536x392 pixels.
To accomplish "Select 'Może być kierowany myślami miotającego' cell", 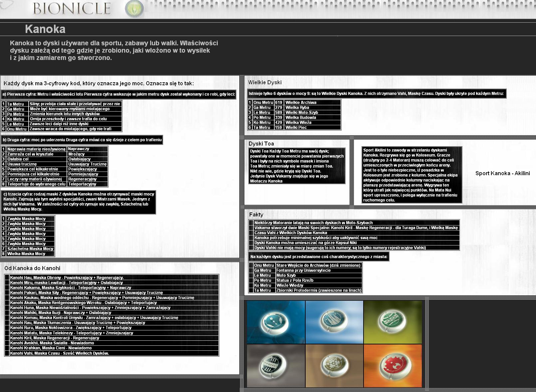I will click(x=75, y=109).
